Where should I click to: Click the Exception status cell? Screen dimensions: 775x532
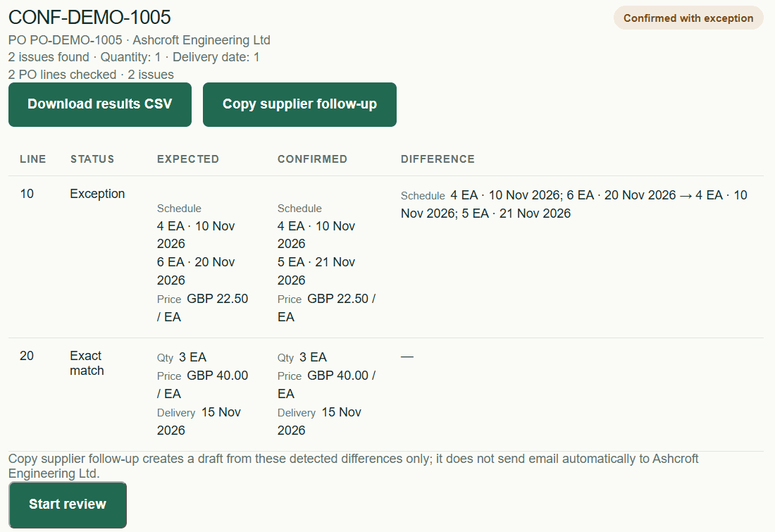pyautogui.click(x=97, y=194)
